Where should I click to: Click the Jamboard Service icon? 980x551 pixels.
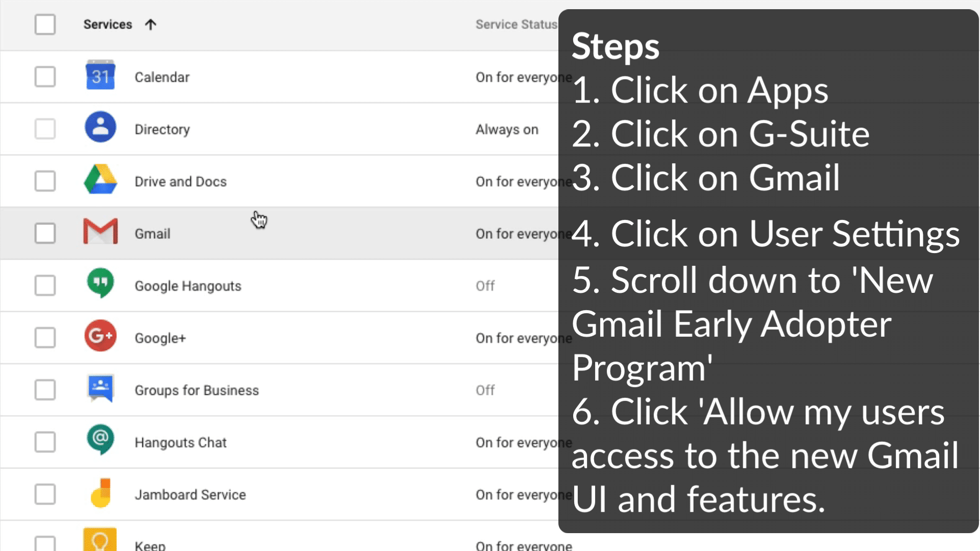tap(100, 493)
